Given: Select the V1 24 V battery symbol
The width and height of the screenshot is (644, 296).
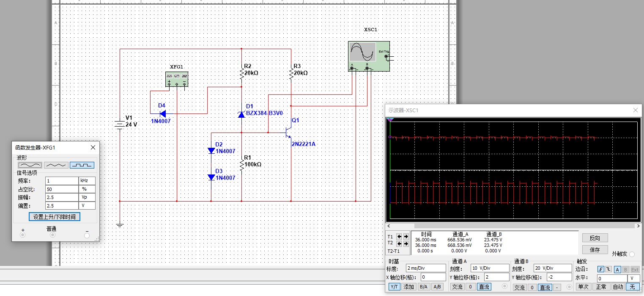Looking at the screenshot, I should (x=120, y=125).
